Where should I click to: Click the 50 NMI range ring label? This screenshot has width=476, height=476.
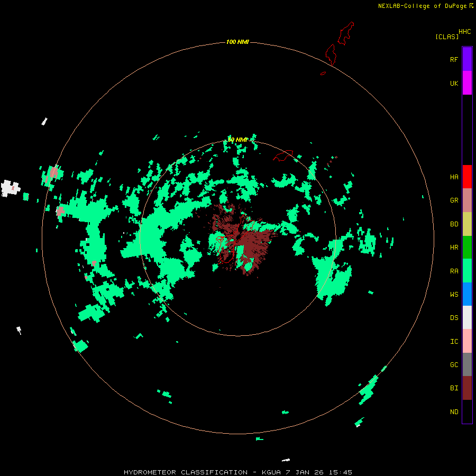tap(237, 140)
